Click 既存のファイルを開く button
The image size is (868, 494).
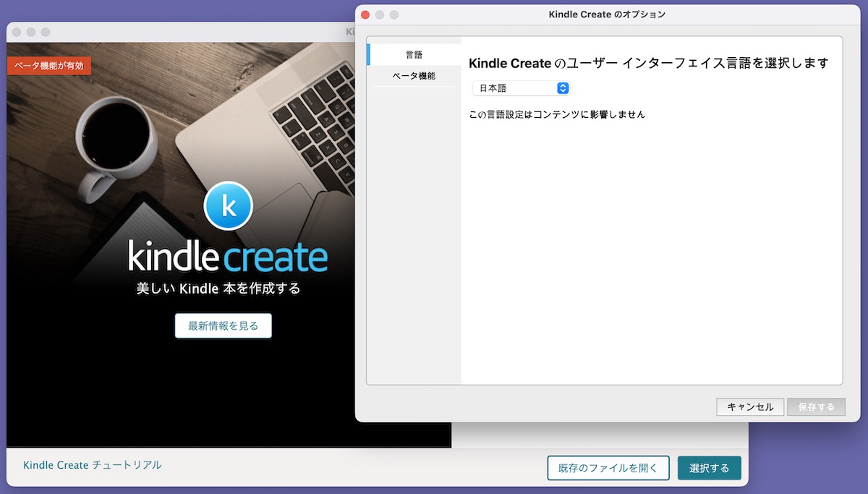(608, 468)
